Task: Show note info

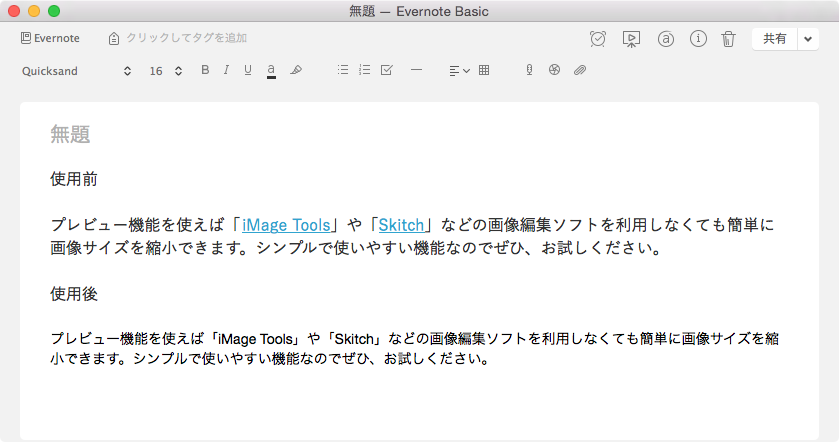Action: [698, 39]
